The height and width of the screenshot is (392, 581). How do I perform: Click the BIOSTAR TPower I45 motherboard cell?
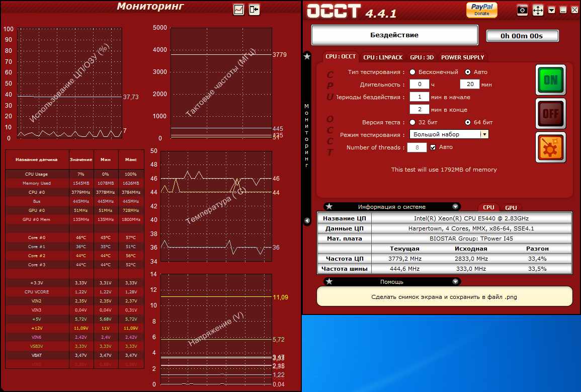pos(471,239)
